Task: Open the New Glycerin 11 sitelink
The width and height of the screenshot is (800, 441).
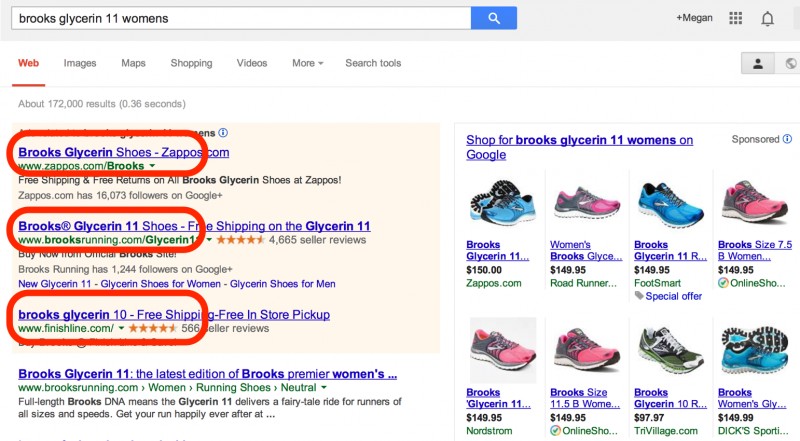Action: point(55,284)
